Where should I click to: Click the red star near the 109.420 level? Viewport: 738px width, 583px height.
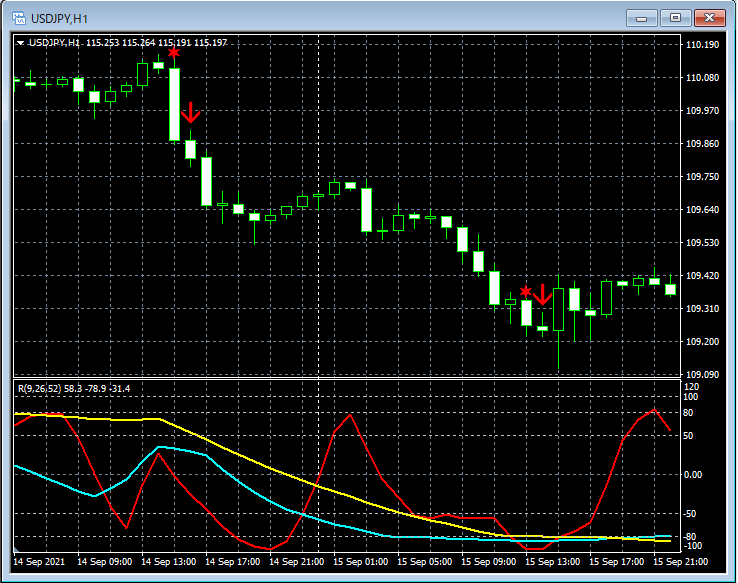click(526, 291)
